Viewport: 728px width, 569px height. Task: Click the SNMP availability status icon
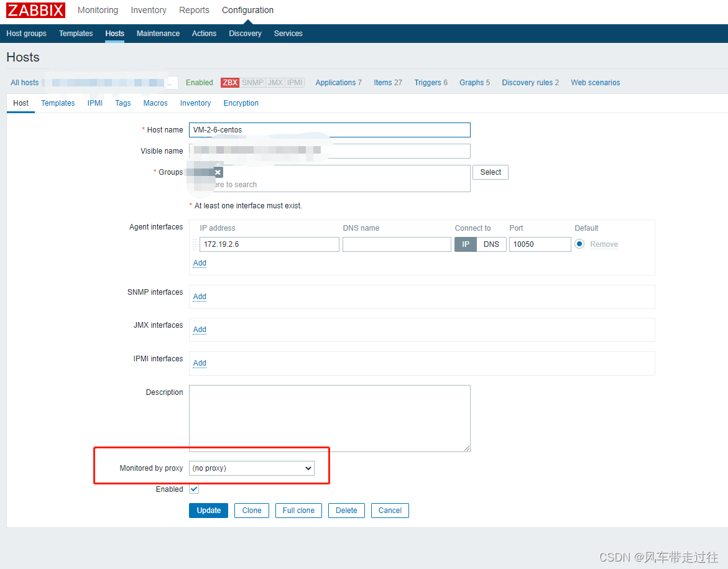pos(251,82)
